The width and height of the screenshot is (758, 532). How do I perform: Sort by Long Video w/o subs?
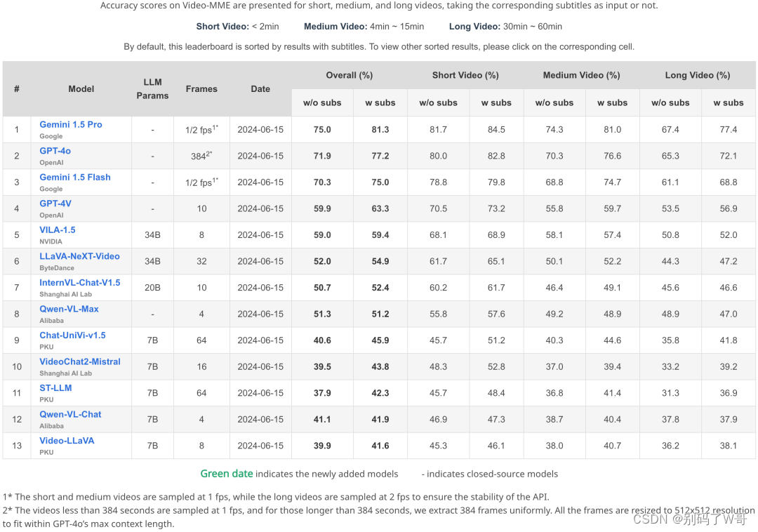670,103
